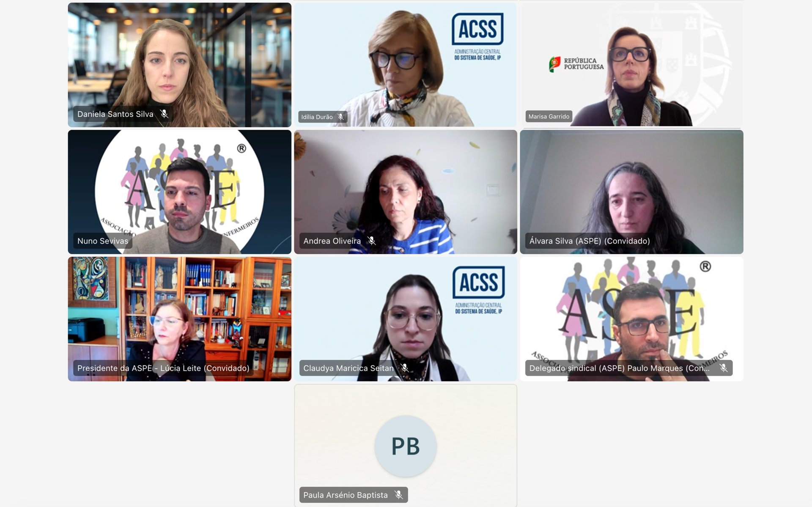Screen dimensions: 812x507
Task: Click the Presidente da ASPE - Lúcia Leite label
Action: [x=163, y=368]
